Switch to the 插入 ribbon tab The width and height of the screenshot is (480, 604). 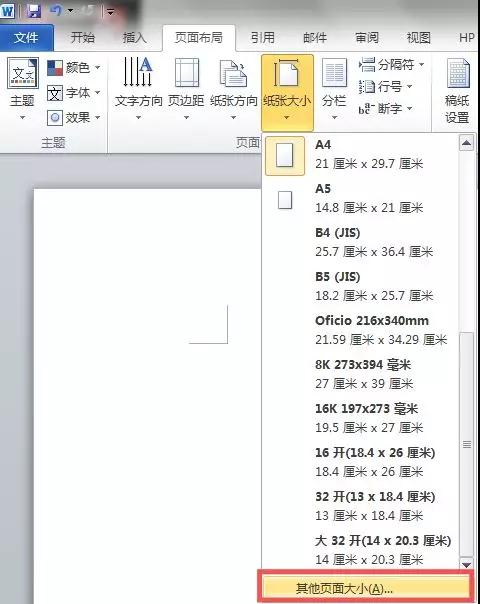134,38
